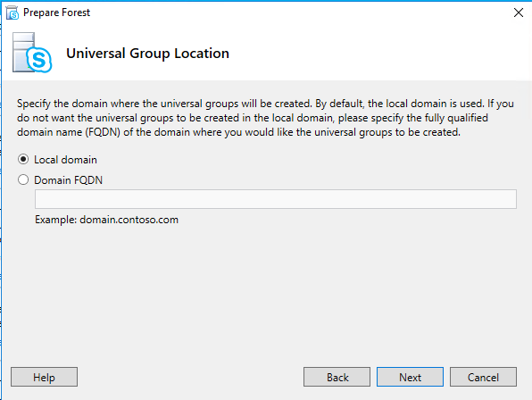
Task: Select the Local domain radio button
Action: 23,159
